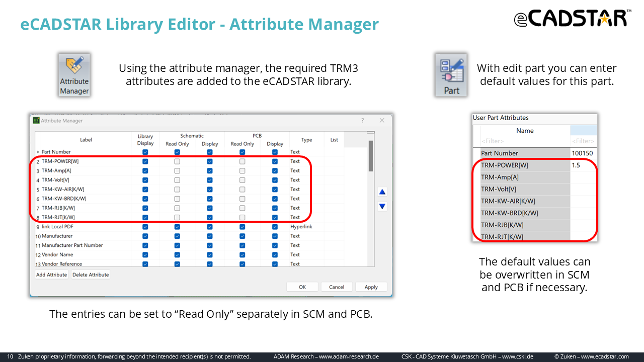Select the link Local PDF row label
The image size is (644, 362).
coord(57,227)
